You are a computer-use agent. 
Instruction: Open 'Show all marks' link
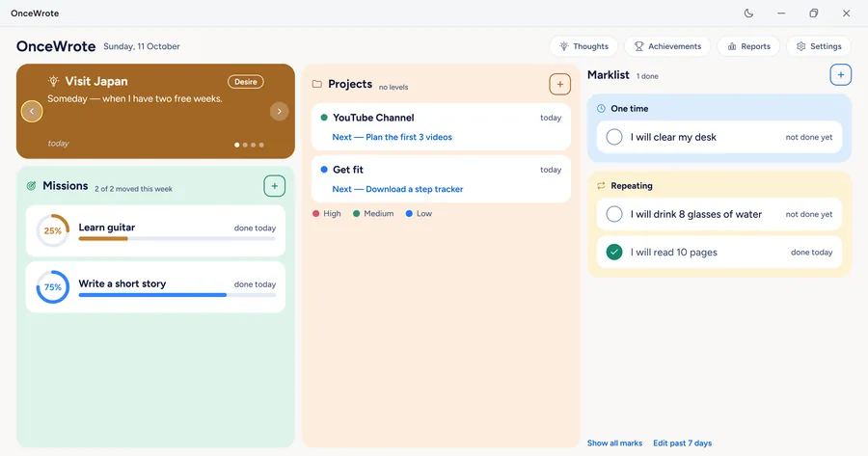(x=614, y=443)
